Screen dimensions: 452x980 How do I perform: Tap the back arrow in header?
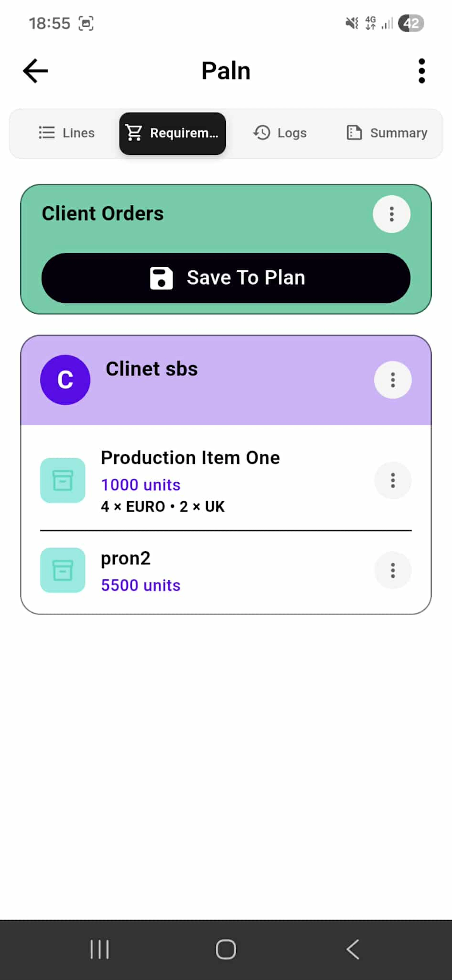35,71
